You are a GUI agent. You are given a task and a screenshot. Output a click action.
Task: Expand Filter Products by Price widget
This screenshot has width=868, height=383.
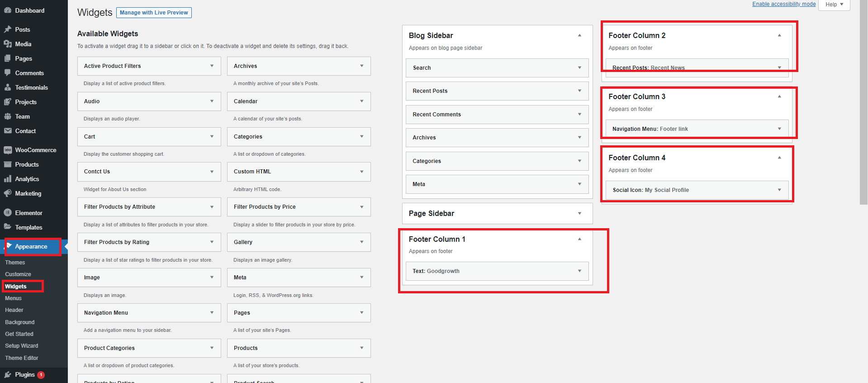[x=361, y=207]
